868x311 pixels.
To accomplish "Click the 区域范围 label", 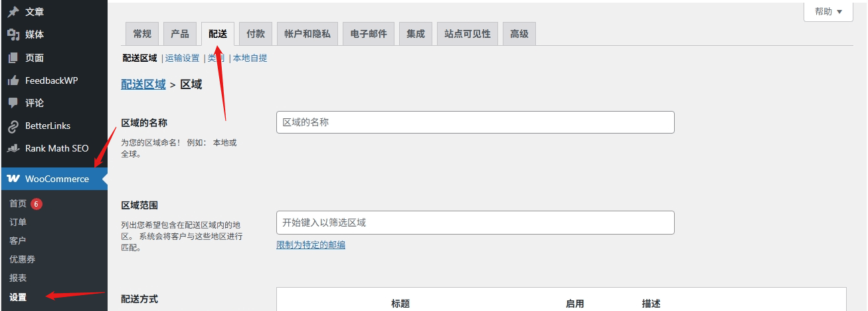I will 139,205.
